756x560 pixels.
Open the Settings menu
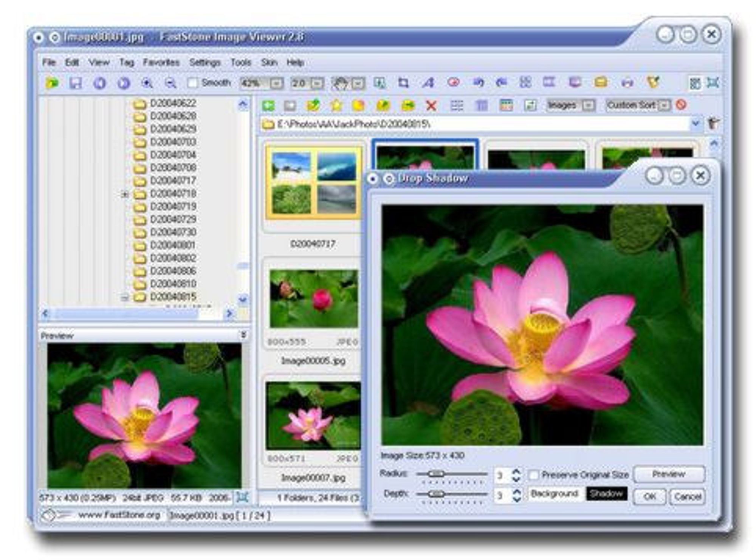point(205,62)
